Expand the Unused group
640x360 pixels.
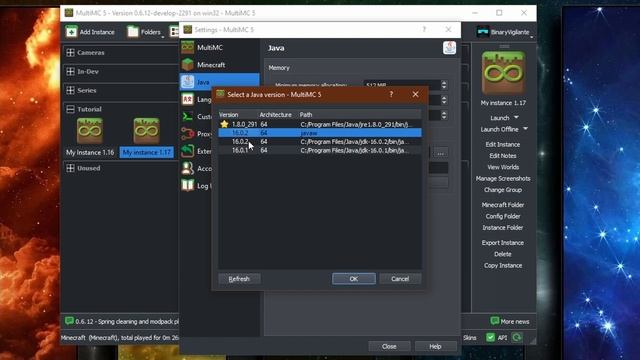[x=71, y=168]
